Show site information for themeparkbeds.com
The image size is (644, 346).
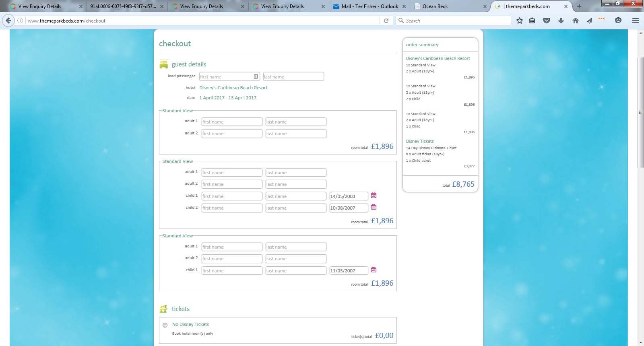click(x=20, y=21)
